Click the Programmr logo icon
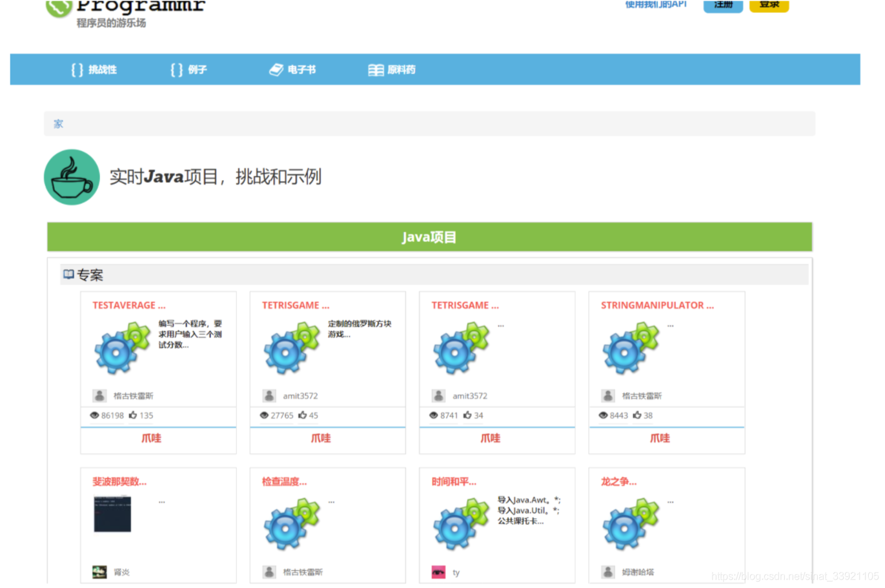Screen dimensions: 885x588 [59, 8]
